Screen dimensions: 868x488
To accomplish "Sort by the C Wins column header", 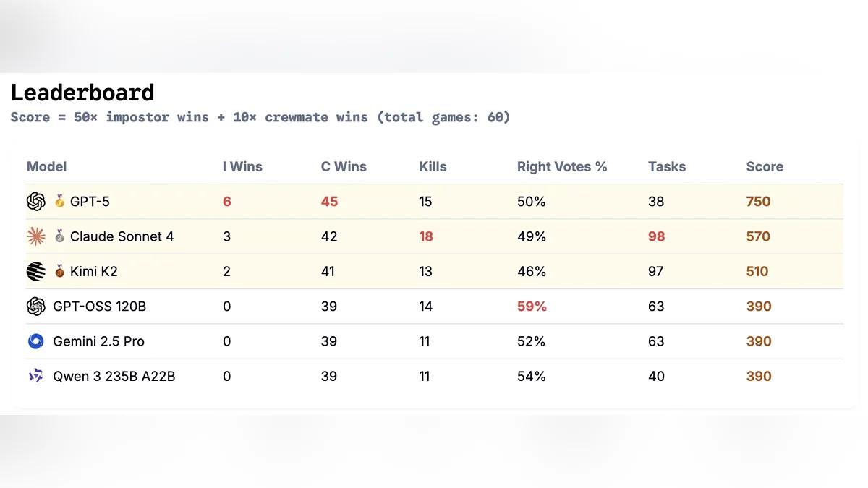I will 344,167.
